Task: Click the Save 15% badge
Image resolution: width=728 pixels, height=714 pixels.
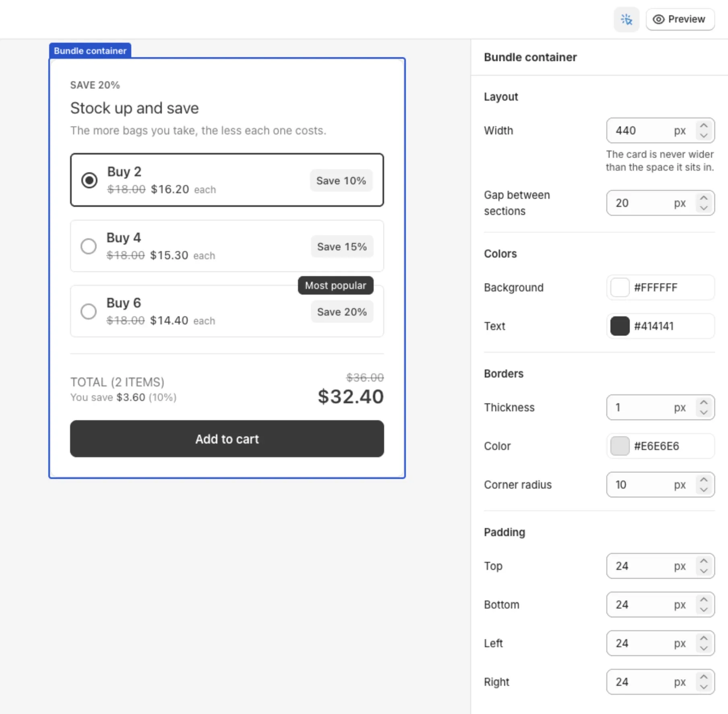Action: click(342, 246)
